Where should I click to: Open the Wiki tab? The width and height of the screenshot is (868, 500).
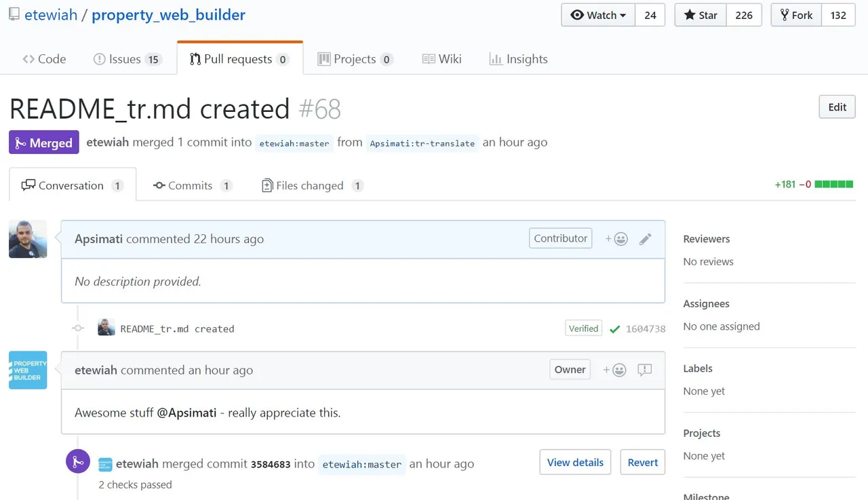[x=441, y=59]
